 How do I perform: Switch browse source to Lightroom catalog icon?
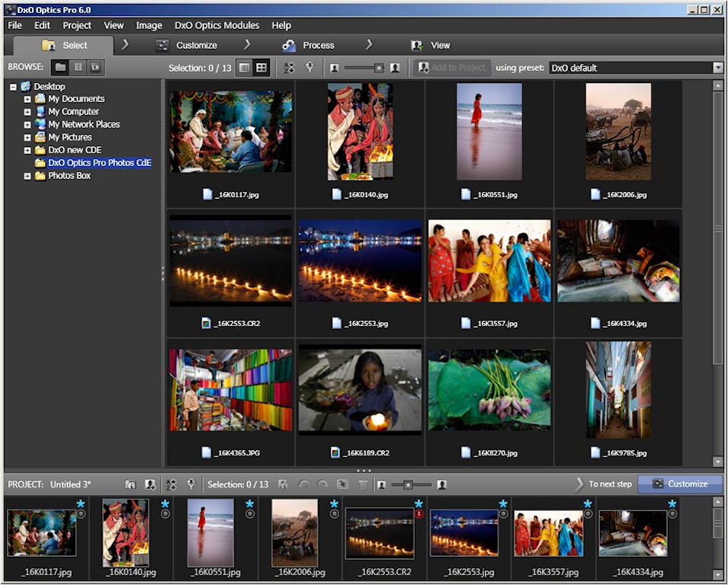[95, 68]
